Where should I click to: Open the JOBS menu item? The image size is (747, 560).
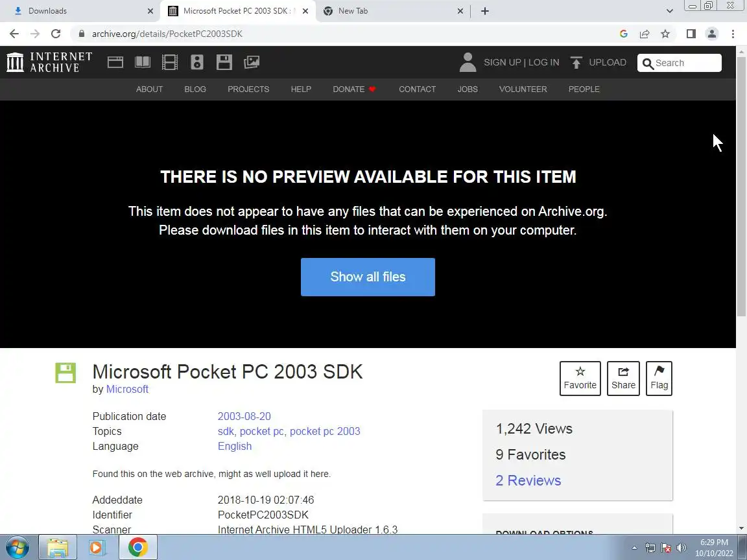[x=468, y=89]
